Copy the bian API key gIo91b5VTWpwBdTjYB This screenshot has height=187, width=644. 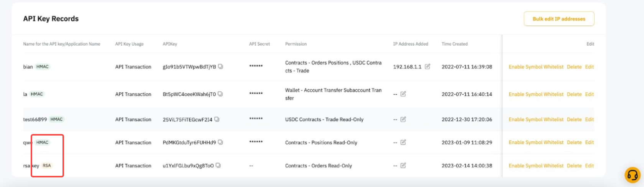[x=220, y=66]
